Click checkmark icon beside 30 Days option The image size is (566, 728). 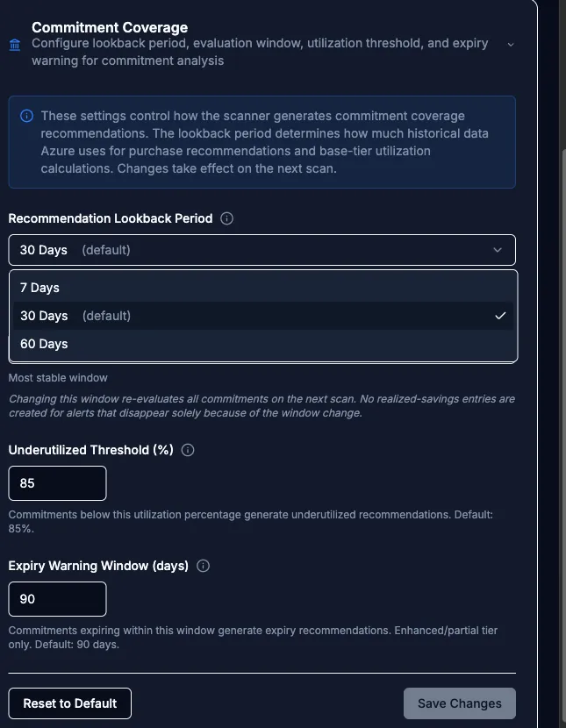[x=500, y=316]
